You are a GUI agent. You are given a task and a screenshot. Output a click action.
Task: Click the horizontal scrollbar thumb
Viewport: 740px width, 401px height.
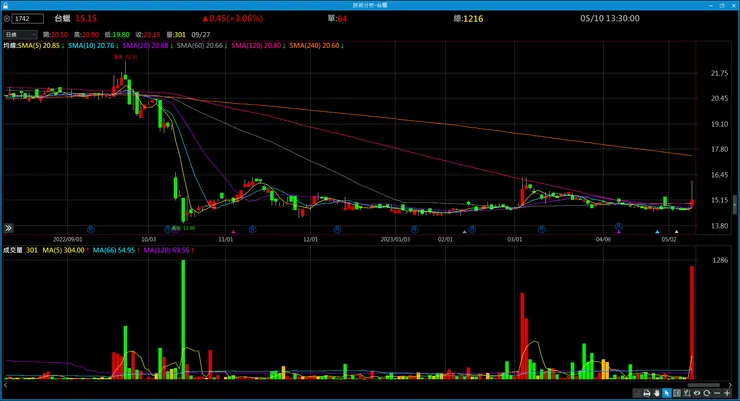click(x=704, y=385)
